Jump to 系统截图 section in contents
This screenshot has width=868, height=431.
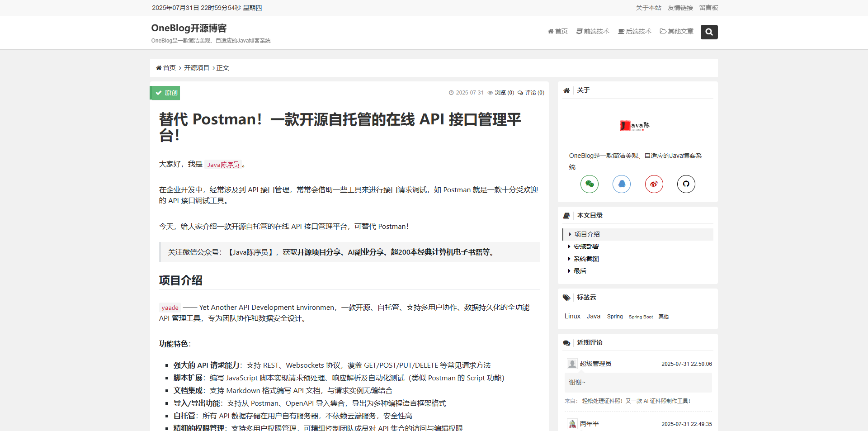(586, 259)
